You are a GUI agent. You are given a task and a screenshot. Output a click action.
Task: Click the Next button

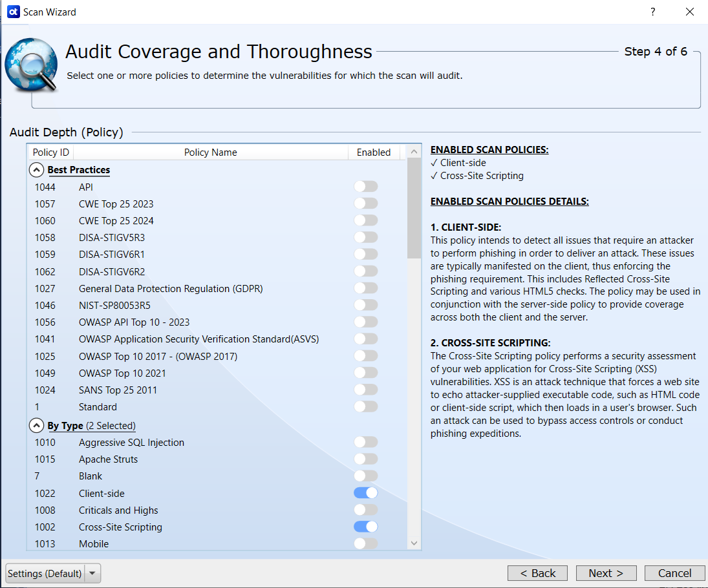coord(605,573)
